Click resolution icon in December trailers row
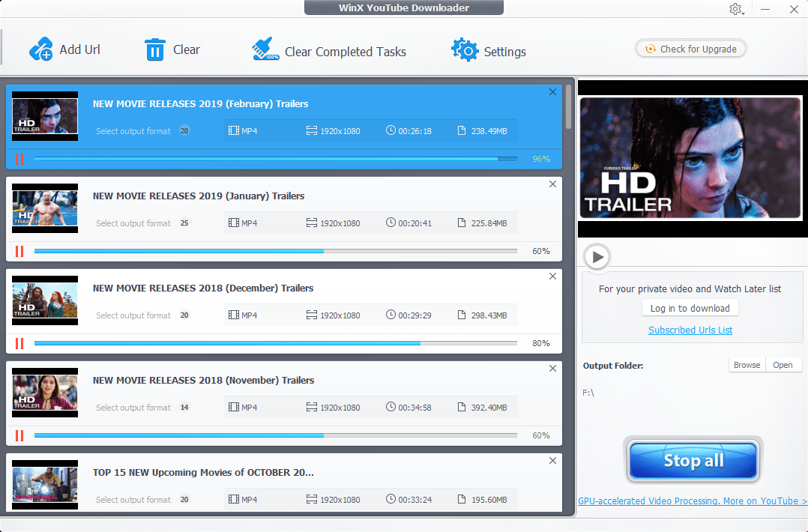Image resolution: width=808 pixels, height=532 pixels. (x=312, y=315)
